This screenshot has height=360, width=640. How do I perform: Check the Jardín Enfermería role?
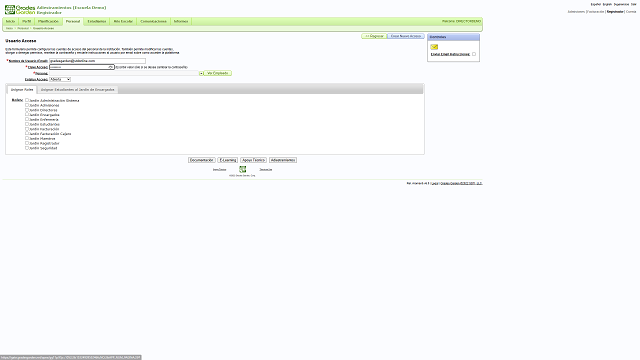click(x=27, y=119)
